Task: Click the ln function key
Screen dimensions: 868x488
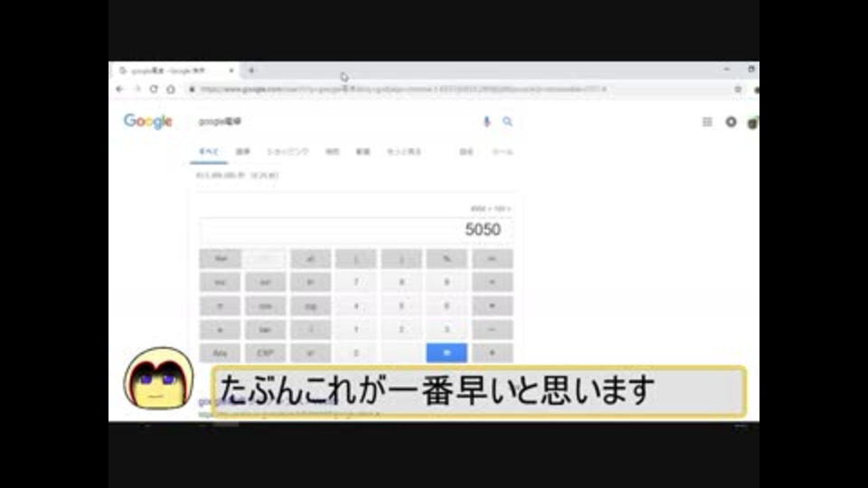Action: [310, 282]
